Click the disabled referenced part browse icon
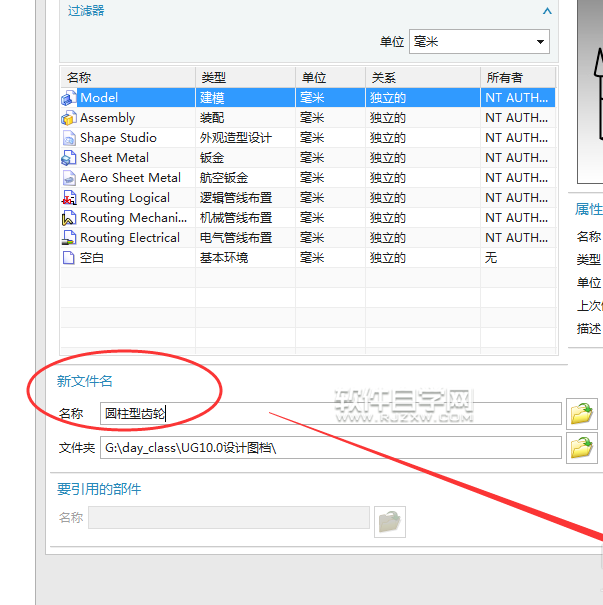 click(x=390, y=522)
